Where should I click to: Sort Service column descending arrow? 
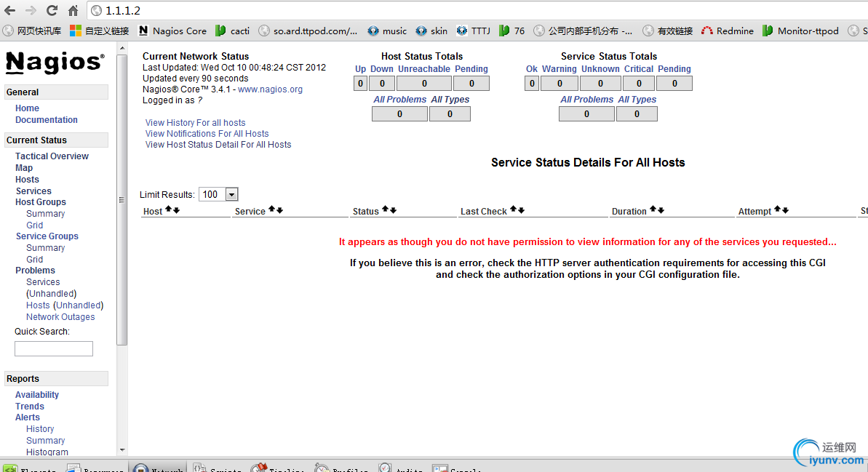click(279, 210)
